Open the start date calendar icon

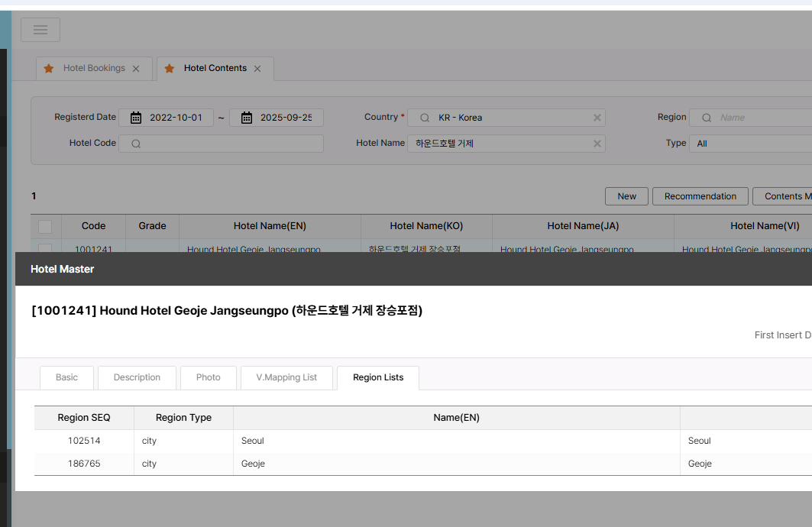coord(136,118)
